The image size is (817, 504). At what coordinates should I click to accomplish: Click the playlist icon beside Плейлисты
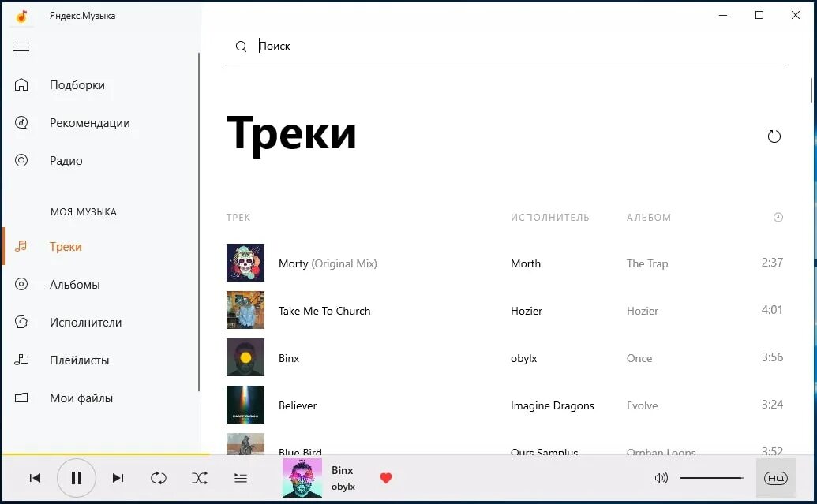tap(21, 359)
